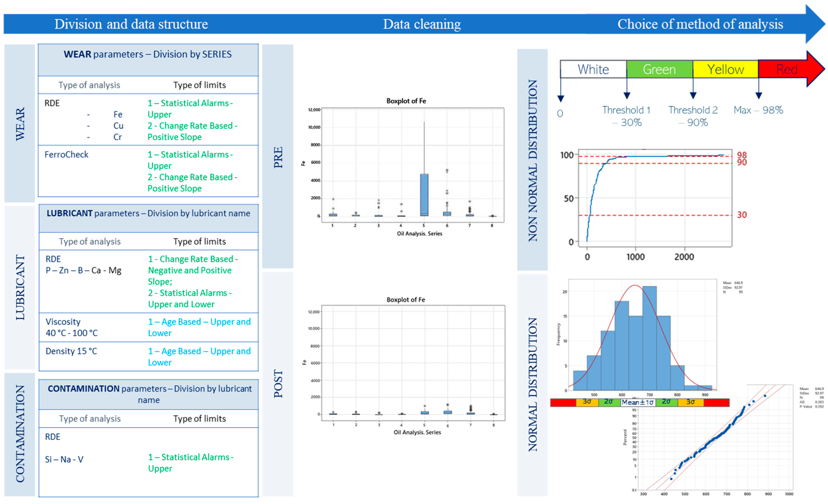The height and width of the screenshot is (504, 828).
Task: Click the Threshold 2 – 90% label
Action: click(693, 116)
